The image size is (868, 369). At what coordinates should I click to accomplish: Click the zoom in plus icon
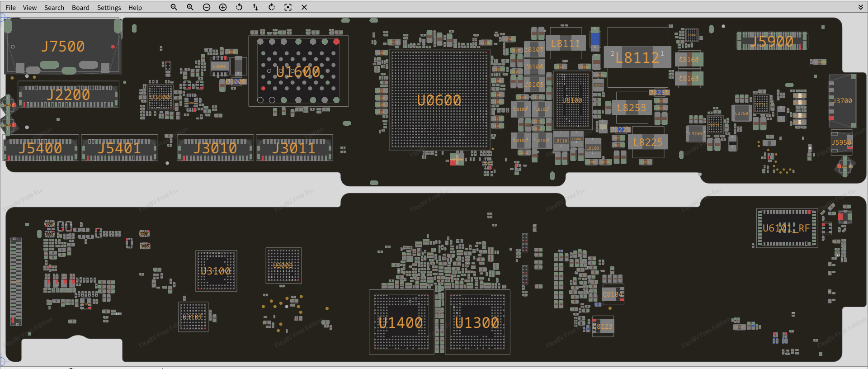coord(223,7)
